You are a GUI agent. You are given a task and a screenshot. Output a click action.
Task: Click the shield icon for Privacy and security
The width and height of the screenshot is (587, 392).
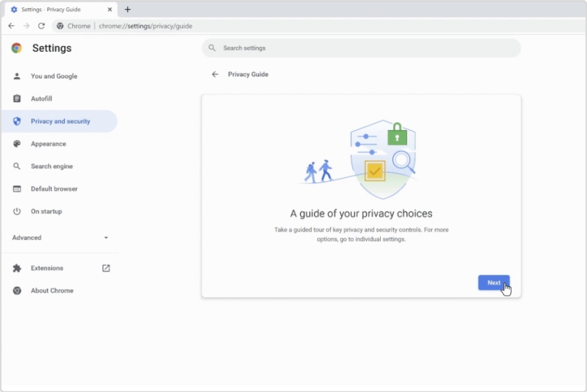coord(17,121)
